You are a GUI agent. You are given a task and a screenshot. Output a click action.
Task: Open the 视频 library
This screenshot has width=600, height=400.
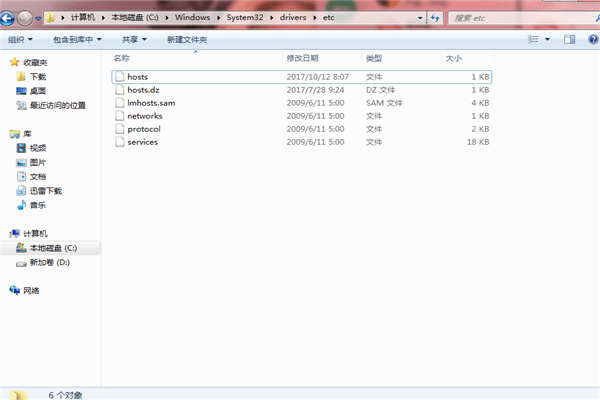point(38,148)
